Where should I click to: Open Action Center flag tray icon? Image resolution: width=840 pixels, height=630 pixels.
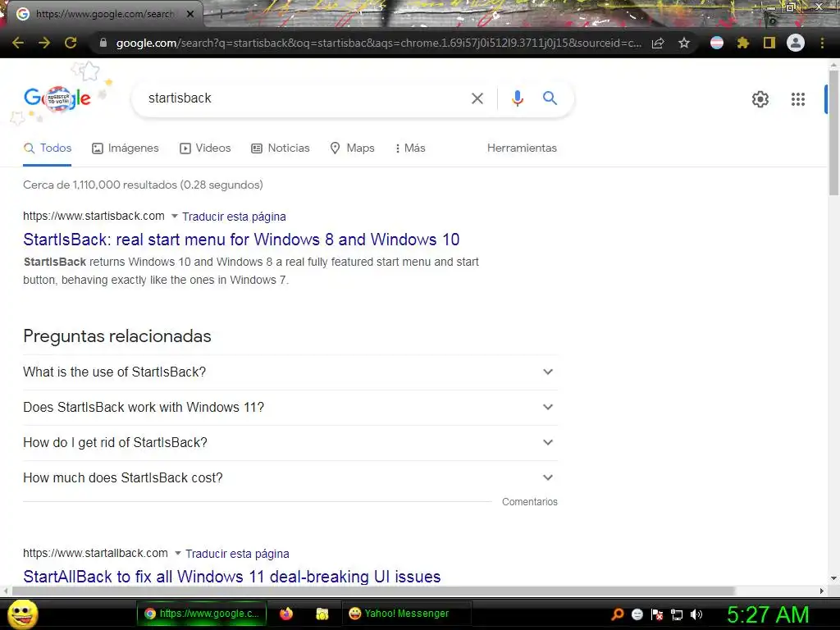(657, 614)
